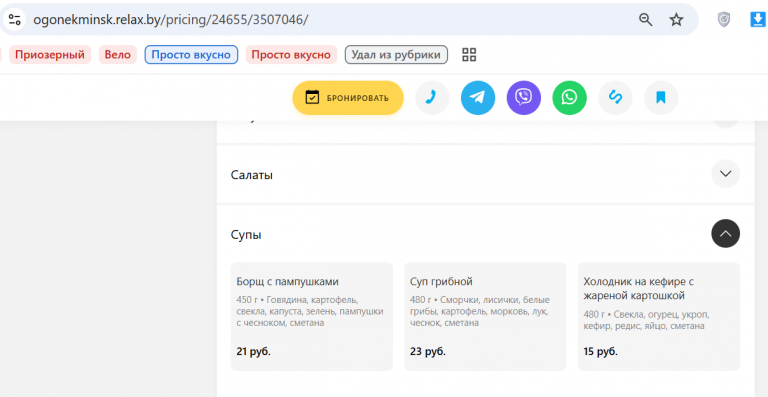
Task: Open Telegram chat icon
Action: click(x=478, y=98)
